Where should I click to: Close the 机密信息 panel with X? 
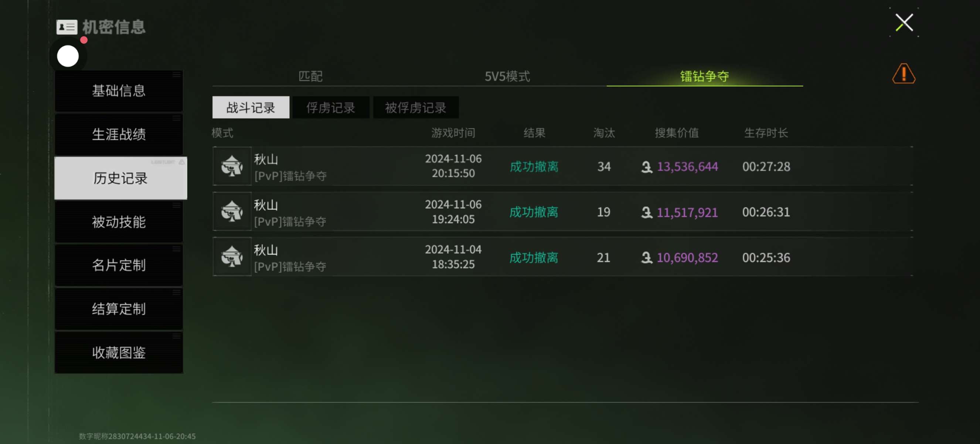(x=904, y=23)
